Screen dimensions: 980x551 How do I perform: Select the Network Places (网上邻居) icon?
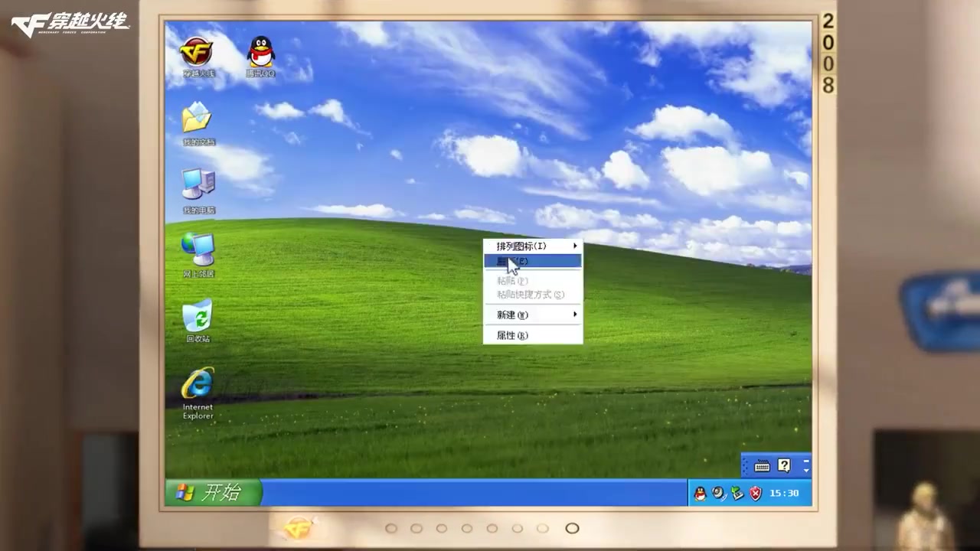[198, 250]
